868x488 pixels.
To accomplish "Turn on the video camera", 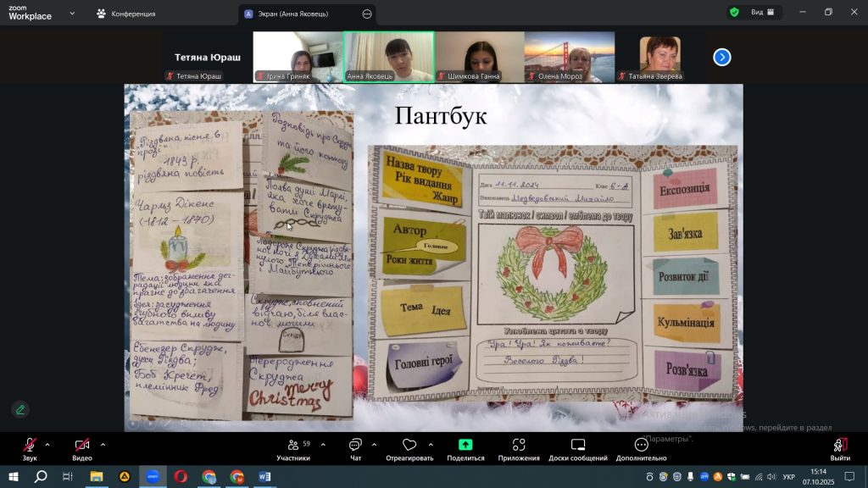I will click(82, 445).
